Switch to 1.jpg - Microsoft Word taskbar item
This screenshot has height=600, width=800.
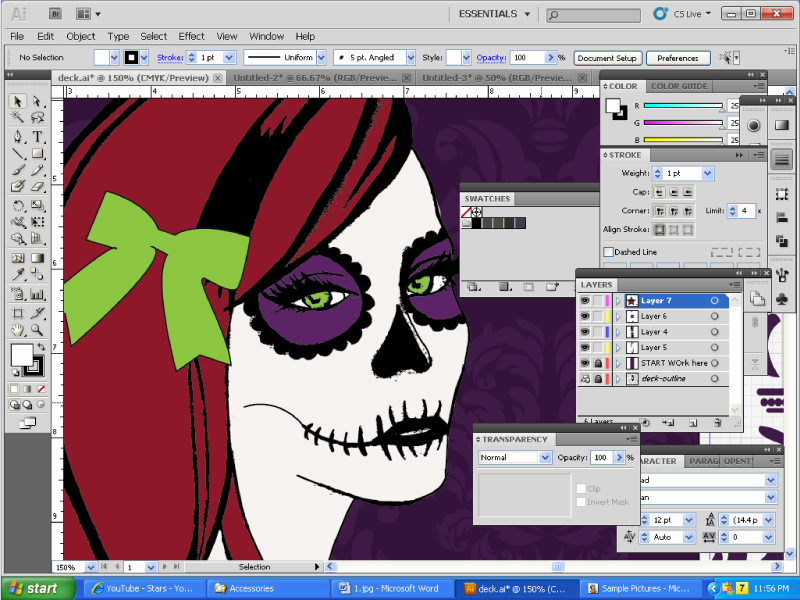[x=390, y=588]
